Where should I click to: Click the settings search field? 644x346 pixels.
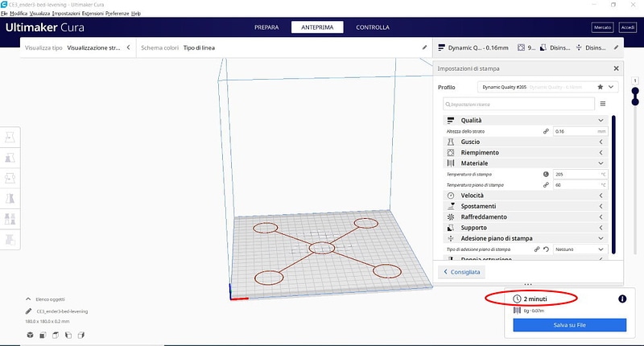click(518, 104)
